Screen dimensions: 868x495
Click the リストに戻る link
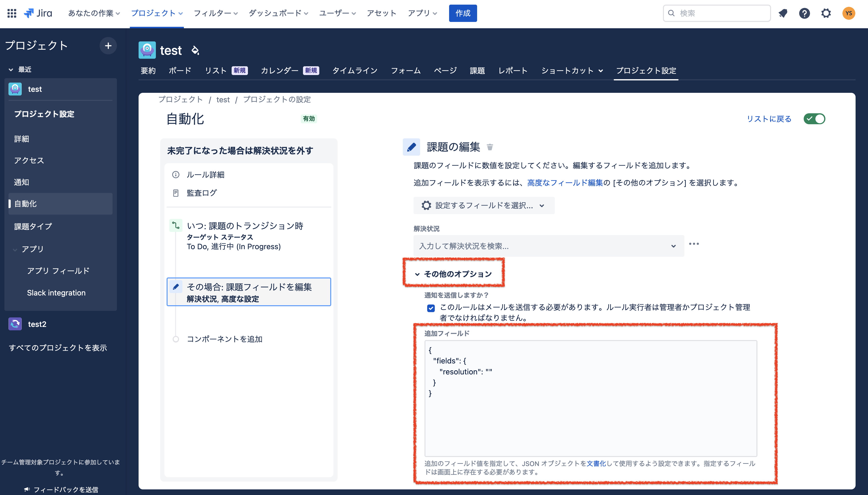coord(769,119)
